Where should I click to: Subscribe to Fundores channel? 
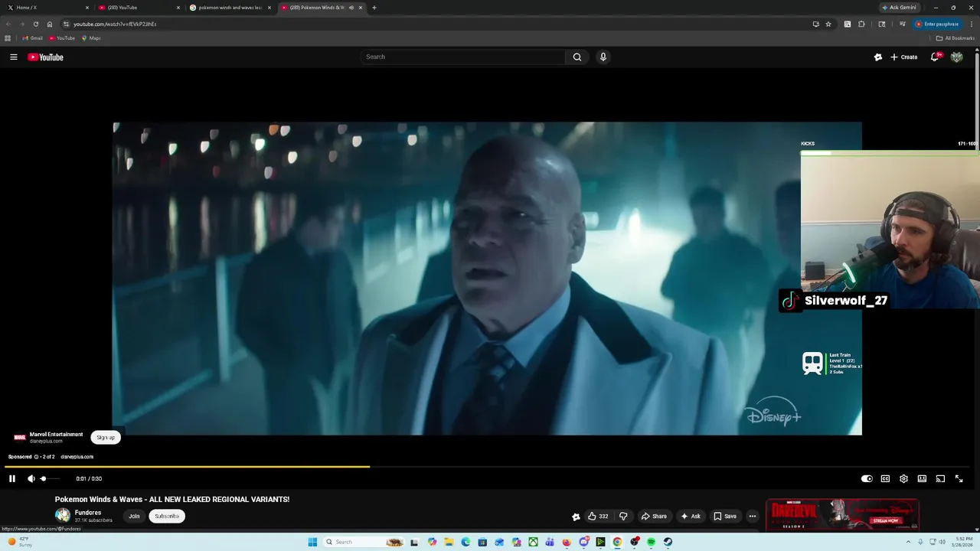coord(167,516)
